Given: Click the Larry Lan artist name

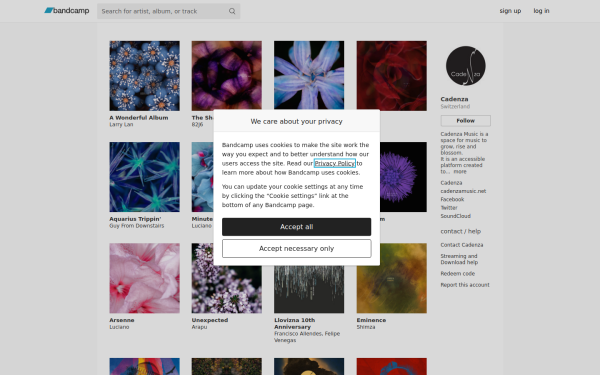Looking at the screenshot, I should 121,125.
